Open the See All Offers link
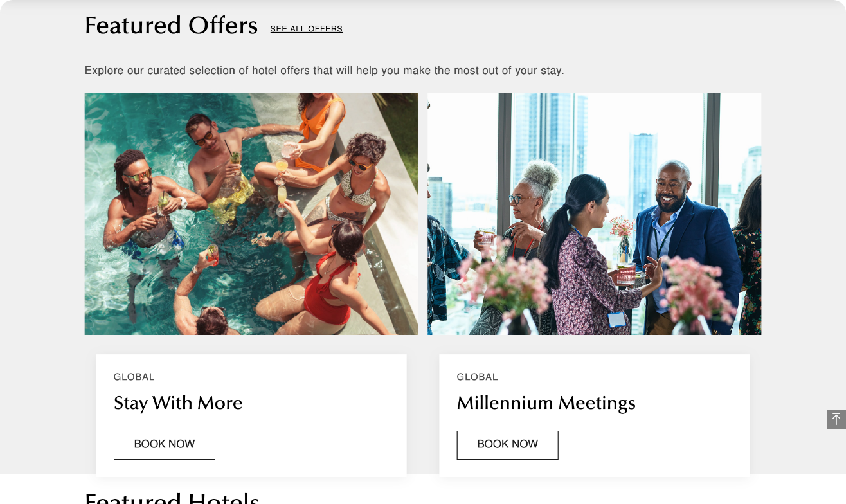This screenshot has width=846, height=504. click(307, 29)
